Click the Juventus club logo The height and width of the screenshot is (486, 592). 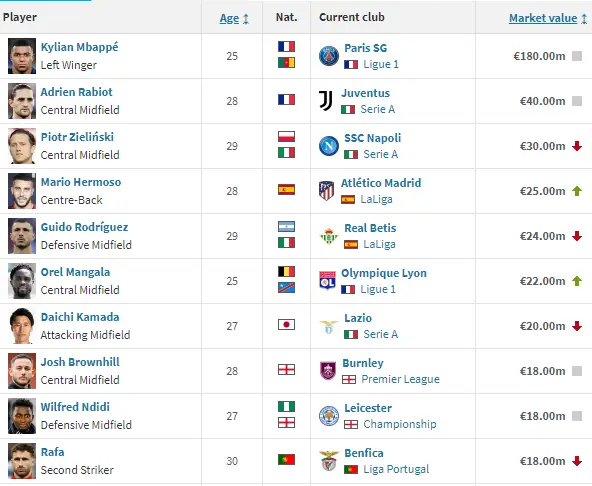click(325, 101)
